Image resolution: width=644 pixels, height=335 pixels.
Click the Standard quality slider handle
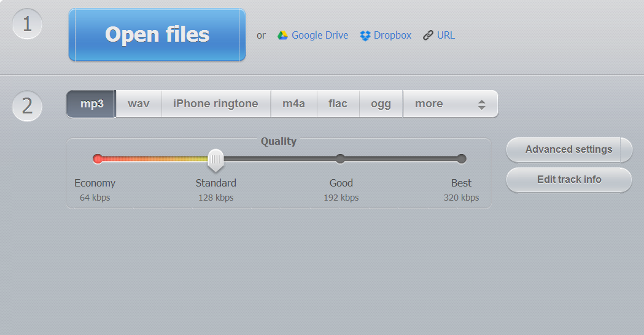pyautogui.click(x=215, y=160)
